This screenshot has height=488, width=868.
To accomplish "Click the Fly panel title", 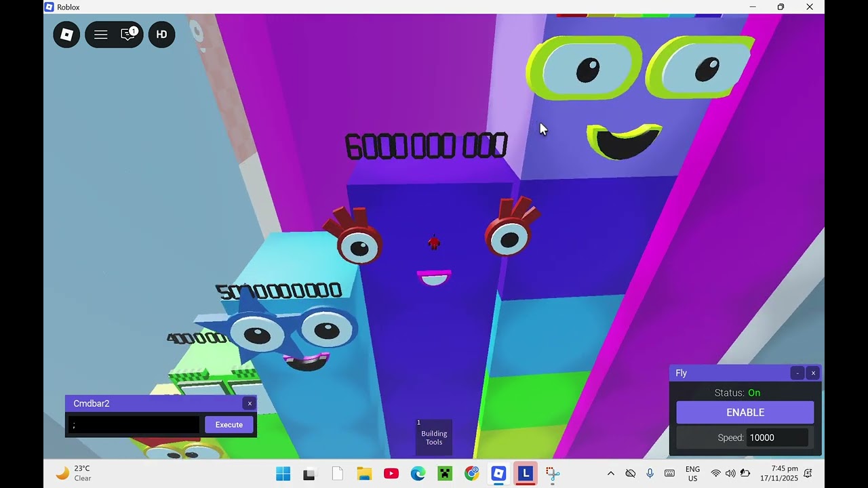I will (x=682, y=373).
